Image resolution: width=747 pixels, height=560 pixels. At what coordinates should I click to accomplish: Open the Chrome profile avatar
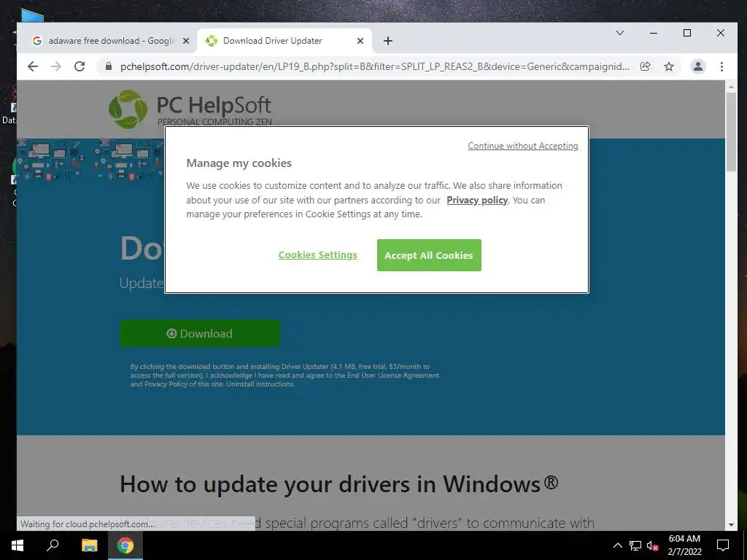[698, 66]
